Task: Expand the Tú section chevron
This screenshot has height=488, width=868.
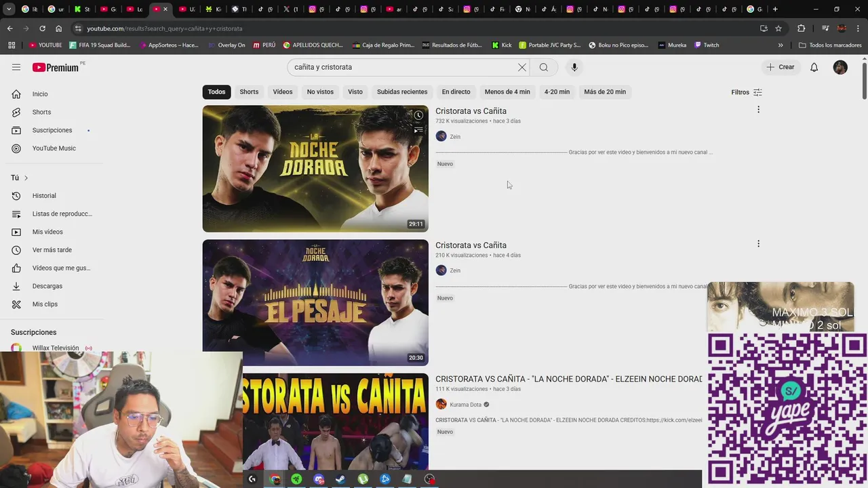Action: point(26,178)
